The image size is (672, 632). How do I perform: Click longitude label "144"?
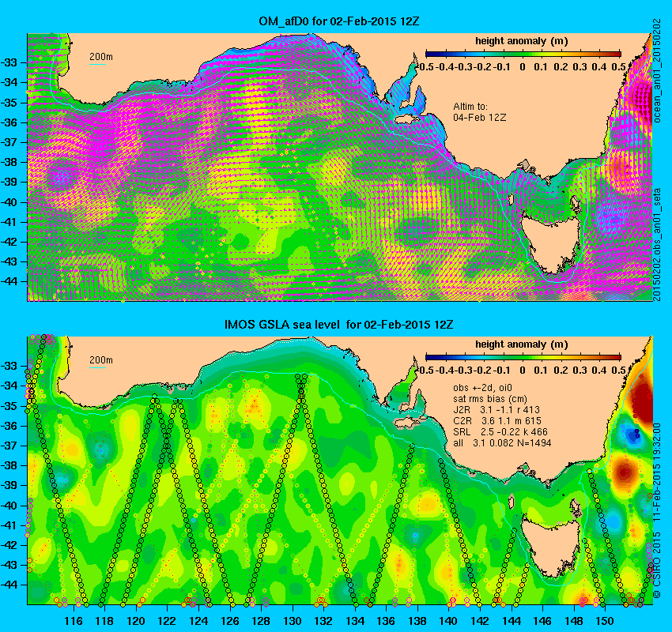click(512, 621)
